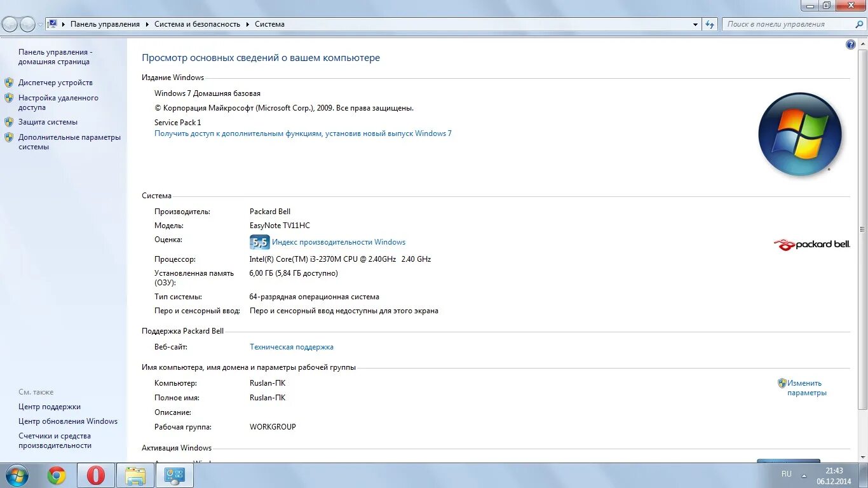Click the scrollbar up arrow

point(862,43)
